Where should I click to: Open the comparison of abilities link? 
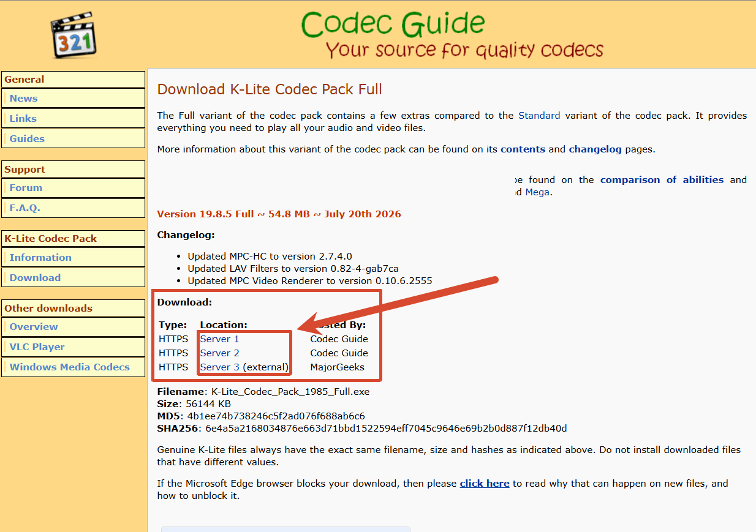[x=662, y=179]
